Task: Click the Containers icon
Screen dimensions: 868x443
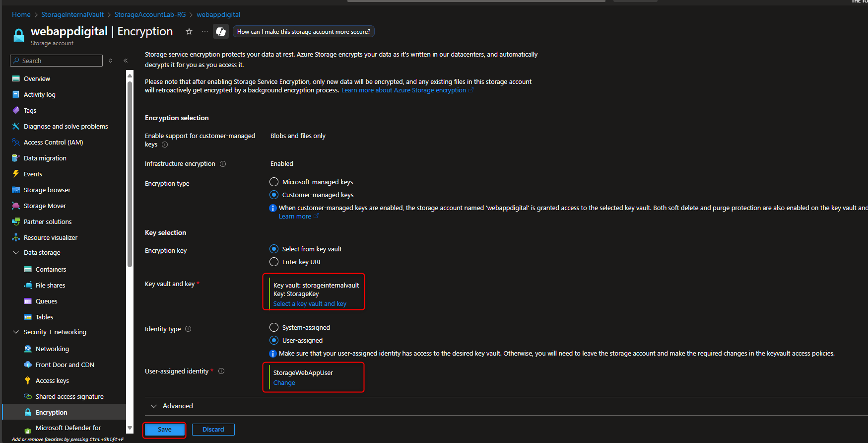Action: (x=28, y=269)
